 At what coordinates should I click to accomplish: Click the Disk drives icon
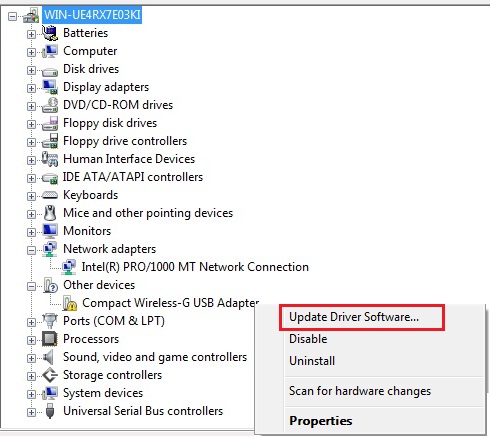pyautogui.click(x=50, y=71)
